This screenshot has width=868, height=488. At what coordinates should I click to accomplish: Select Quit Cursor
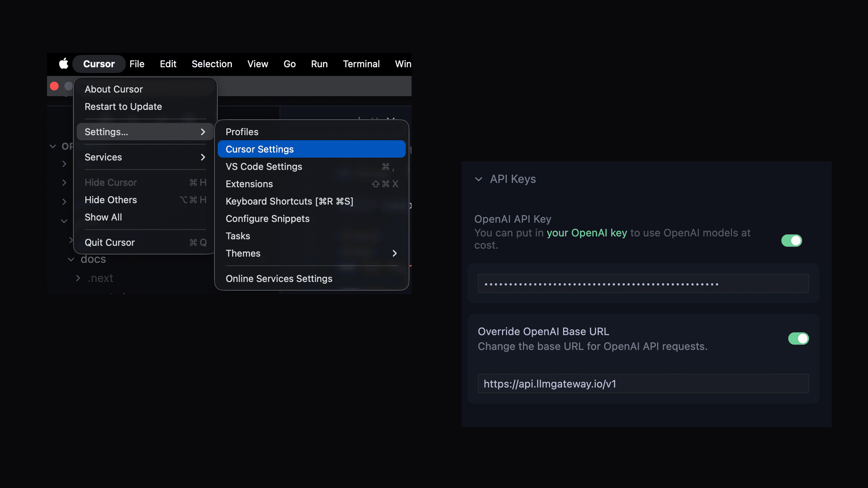[110, 242]
